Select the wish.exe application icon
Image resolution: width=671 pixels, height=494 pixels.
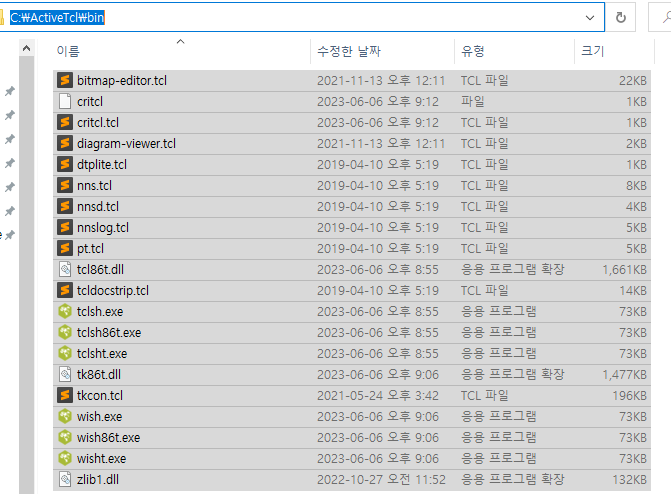click(65, 416)
